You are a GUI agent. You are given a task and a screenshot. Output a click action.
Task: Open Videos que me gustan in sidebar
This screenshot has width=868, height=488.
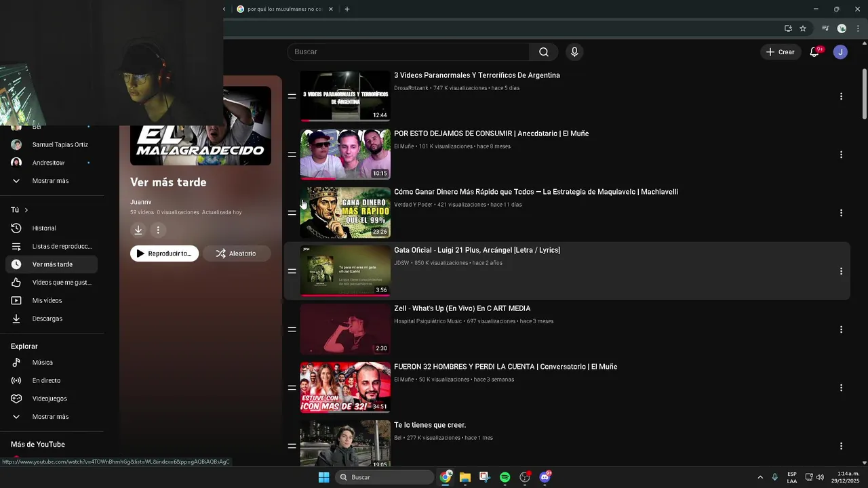[x=51, y=283]
